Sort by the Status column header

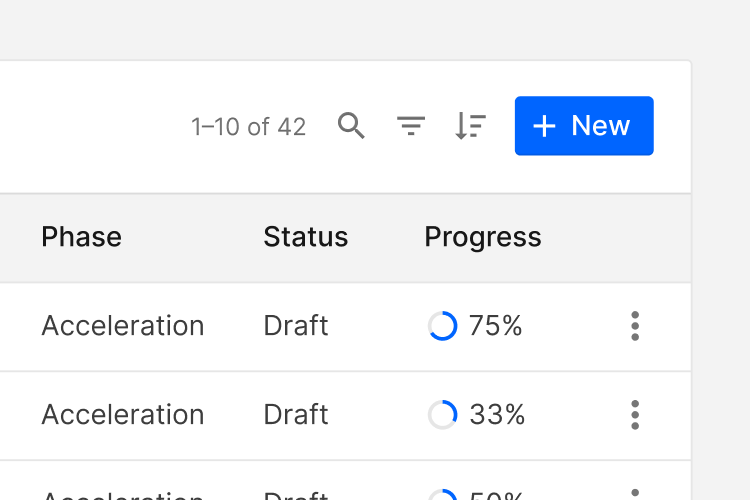click(x=305, y=237)
